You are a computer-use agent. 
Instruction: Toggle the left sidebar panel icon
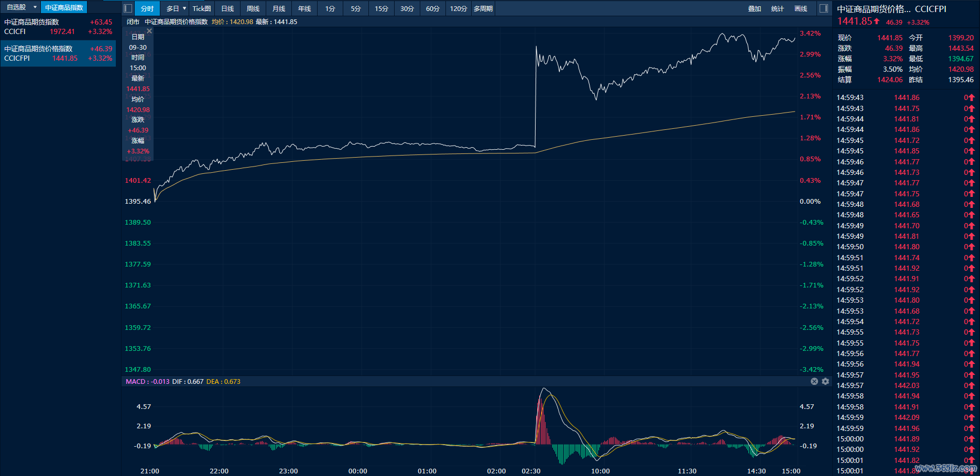127,8
